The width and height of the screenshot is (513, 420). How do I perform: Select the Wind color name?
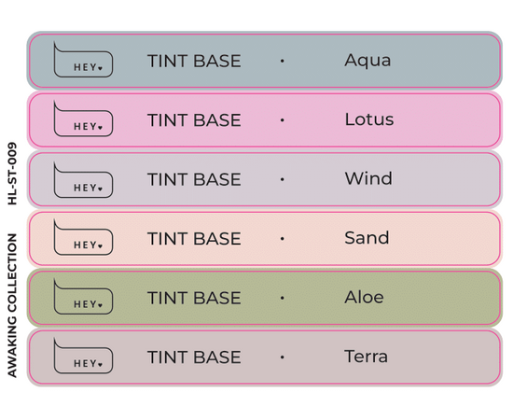pos(368,179)
